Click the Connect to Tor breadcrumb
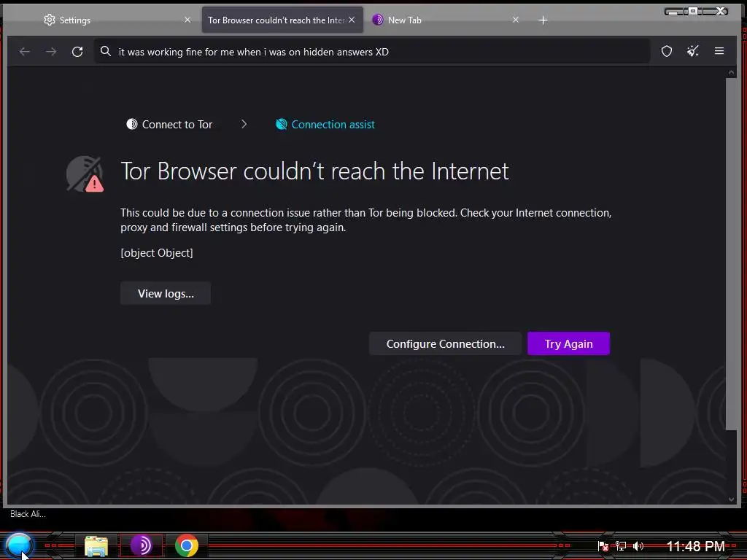This screenshot has width=747, height=560. click(169, 124)
